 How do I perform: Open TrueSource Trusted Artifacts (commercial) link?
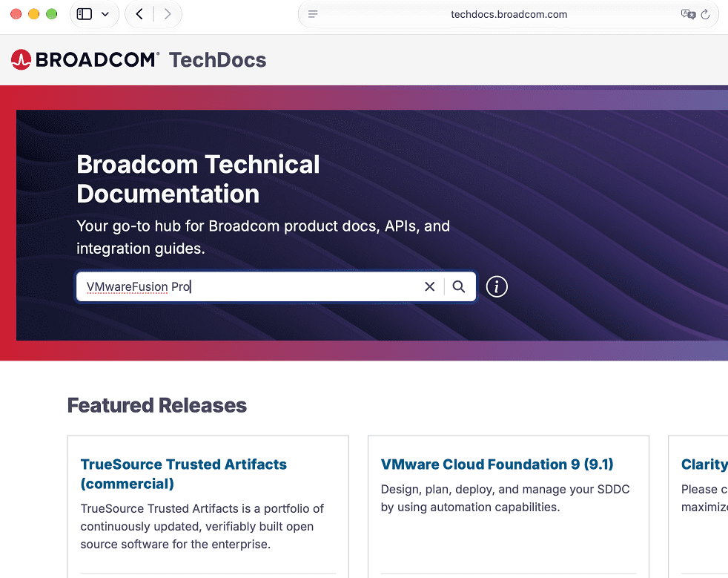pos(183,473)
